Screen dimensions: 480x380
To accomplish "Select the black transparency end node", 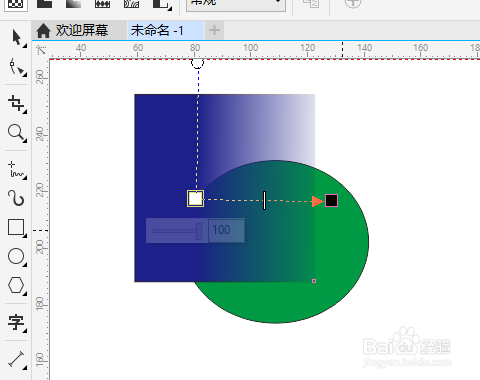I will coord(331,201).
